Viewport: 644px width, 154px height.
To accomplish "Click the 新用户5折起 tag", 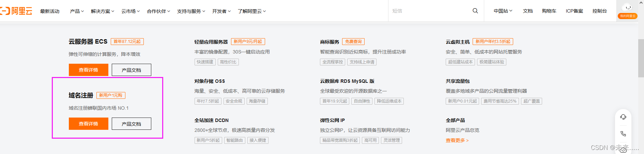I will [x=208, y=140].
